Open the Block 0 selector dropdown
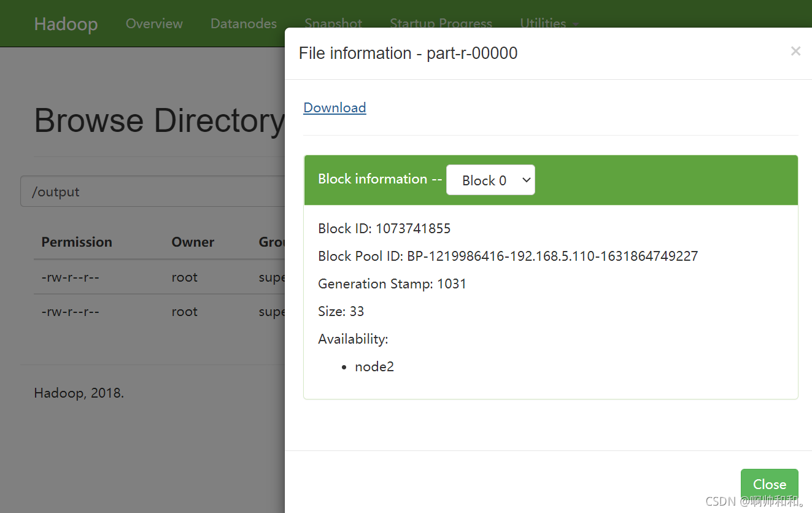The image size is (812, 513). pos(490,180)
